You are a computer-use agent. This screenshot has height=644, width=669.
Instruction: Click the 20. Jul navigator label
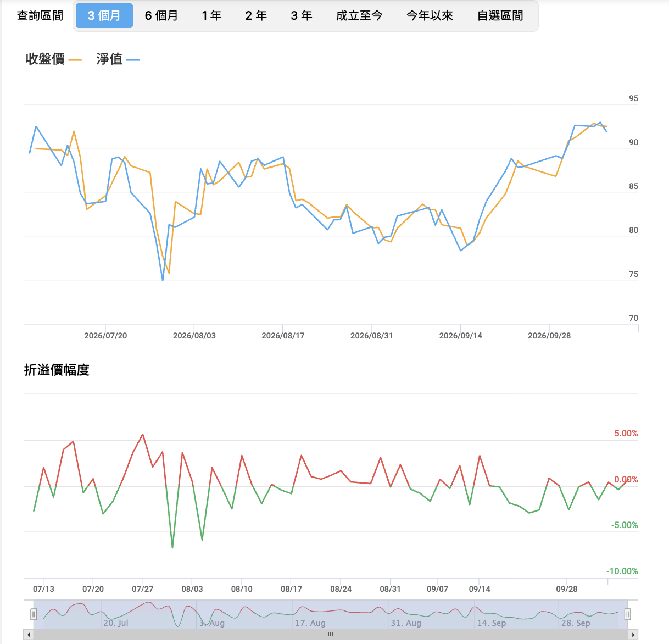(x=115, y=623)
